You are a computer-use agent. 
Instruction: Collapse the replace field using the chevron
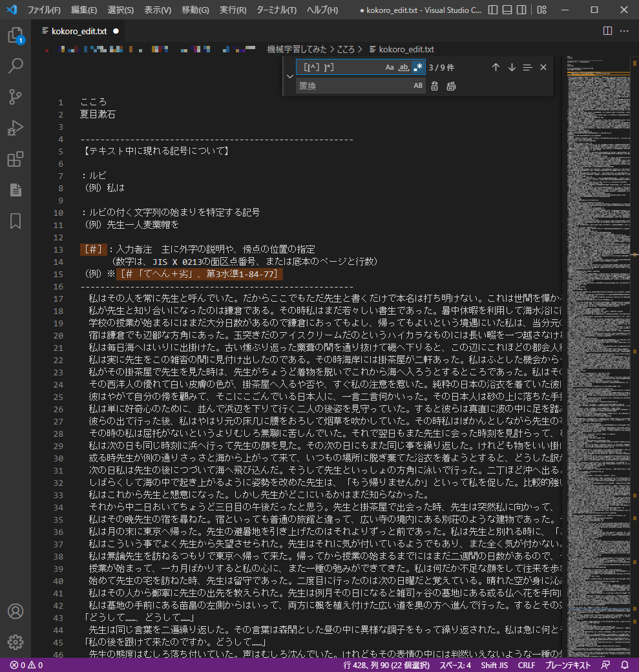pyautogui.click(x=289, y=76)
